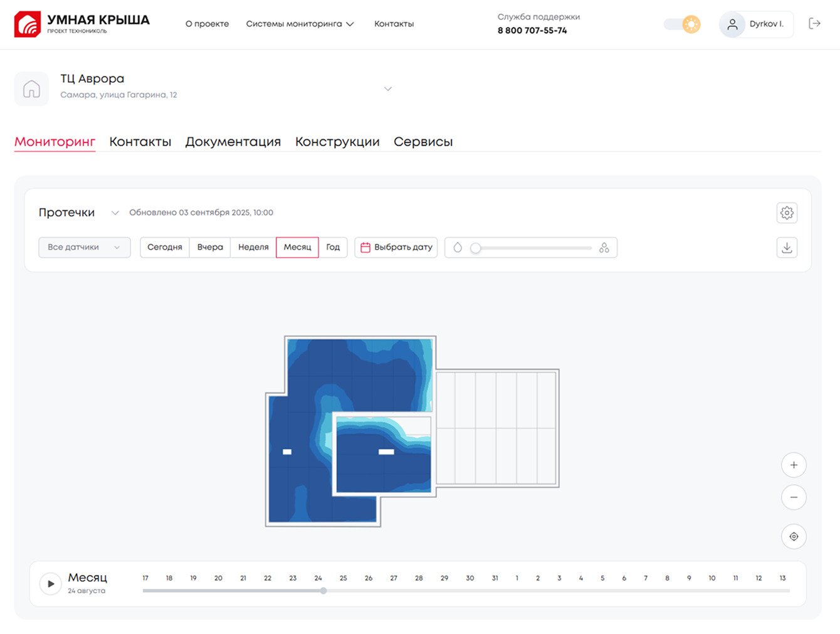Recenter the roof map view
The width and height of the screenshot is (840, 634).
pos(794,536)
